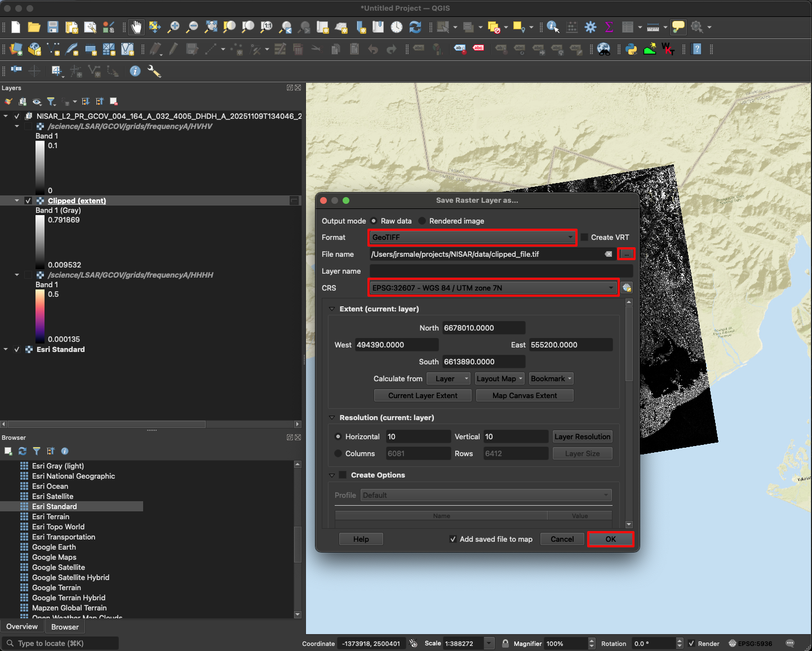Collapse the Extent section
This screenshot has width=812, height=651.
click(331, 309)
